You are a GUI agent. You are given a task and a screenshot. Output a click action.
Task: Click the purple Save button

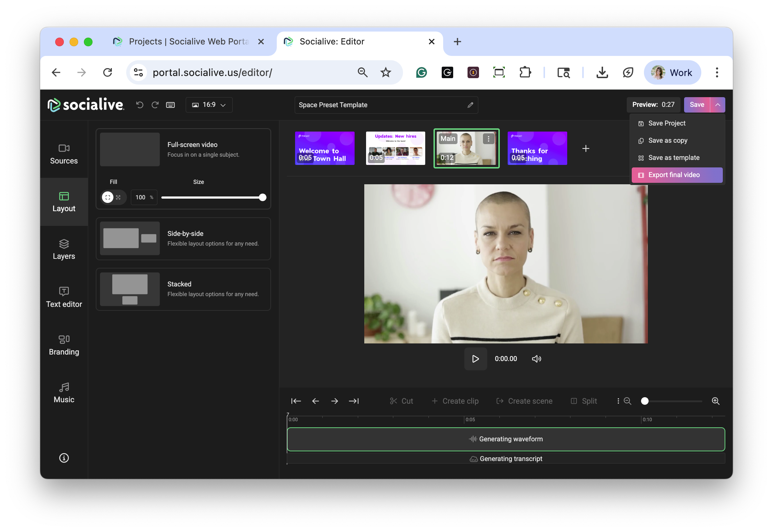pyautogui.click(x=697, y=105)
